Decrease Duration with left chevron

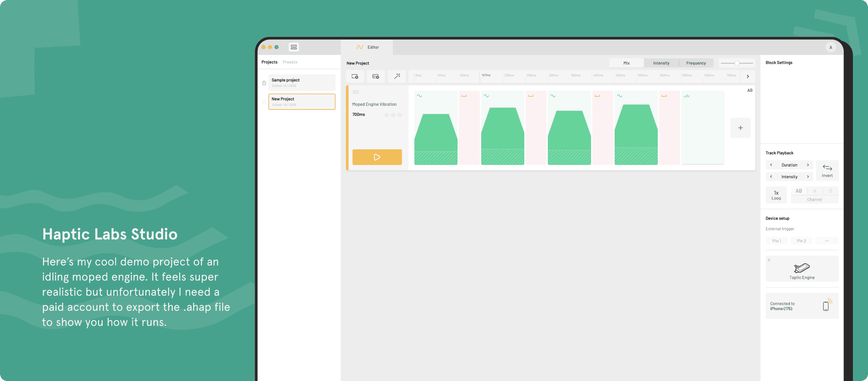[x=771, y=165]
